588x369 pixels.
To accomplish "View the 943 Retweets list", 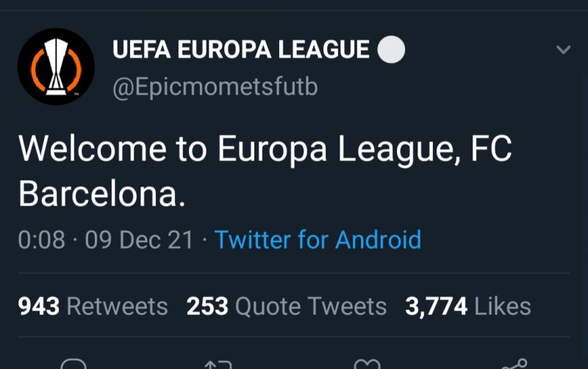I will pos(93,306).
